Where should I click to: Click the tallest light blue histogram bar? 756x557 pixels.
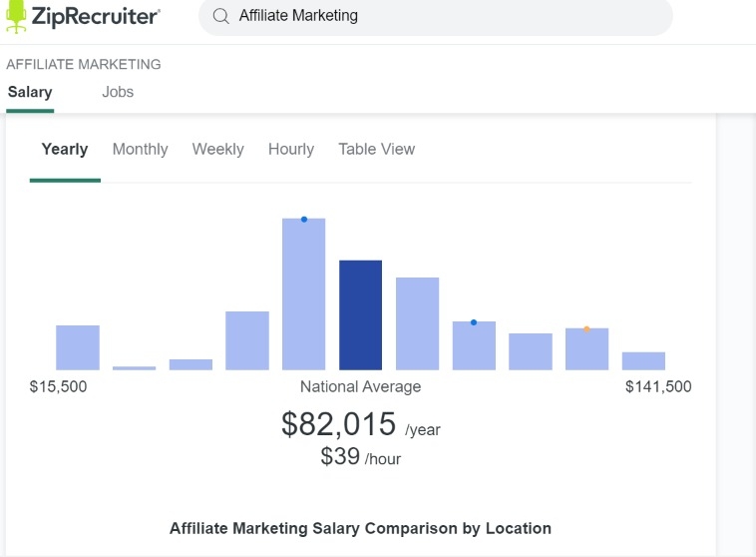[x=304, y=294]
